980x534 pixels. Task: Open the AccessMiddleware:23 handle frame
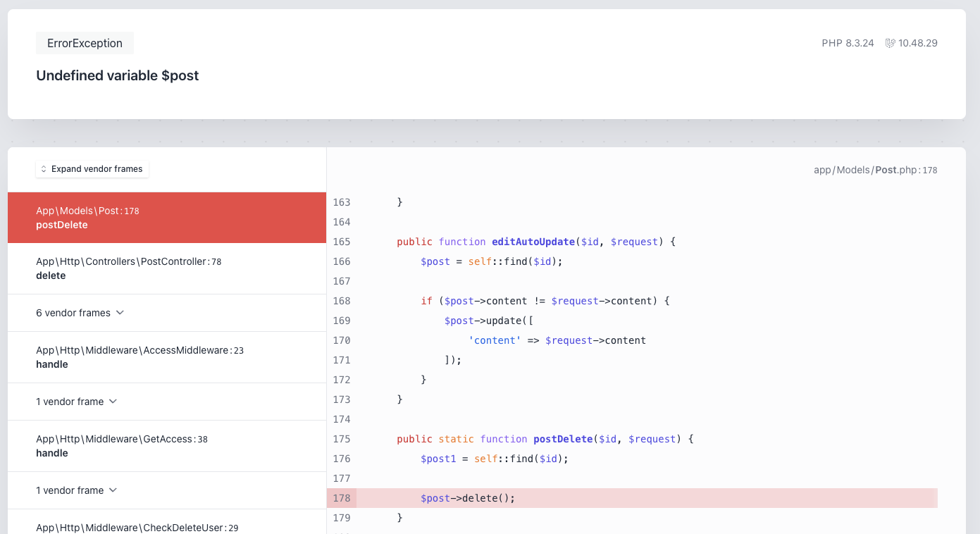point(167,357)
